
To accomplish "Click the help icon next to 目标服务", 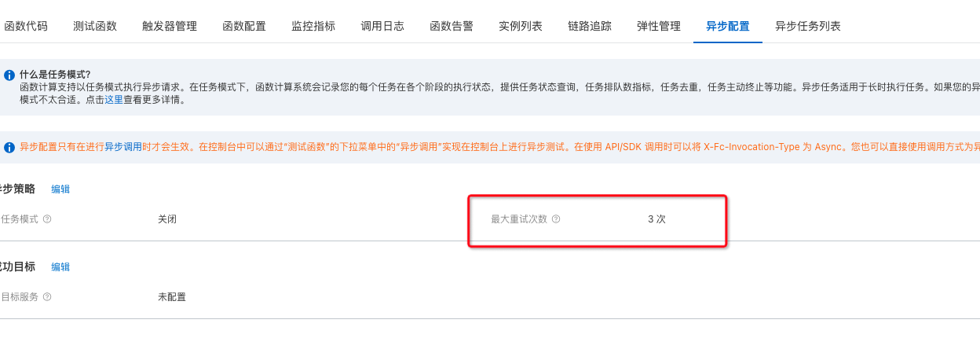I will 47,297.
